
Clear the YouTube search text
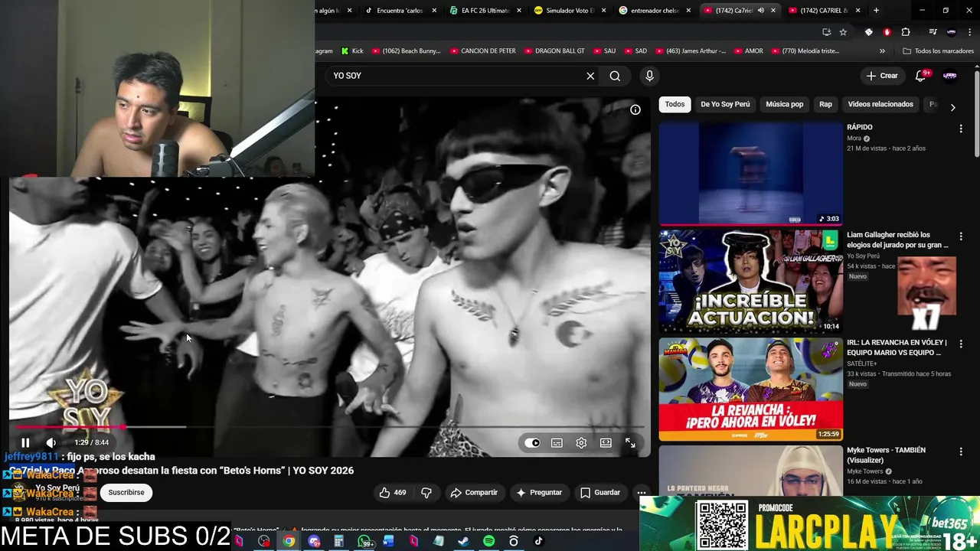[590, 76]
